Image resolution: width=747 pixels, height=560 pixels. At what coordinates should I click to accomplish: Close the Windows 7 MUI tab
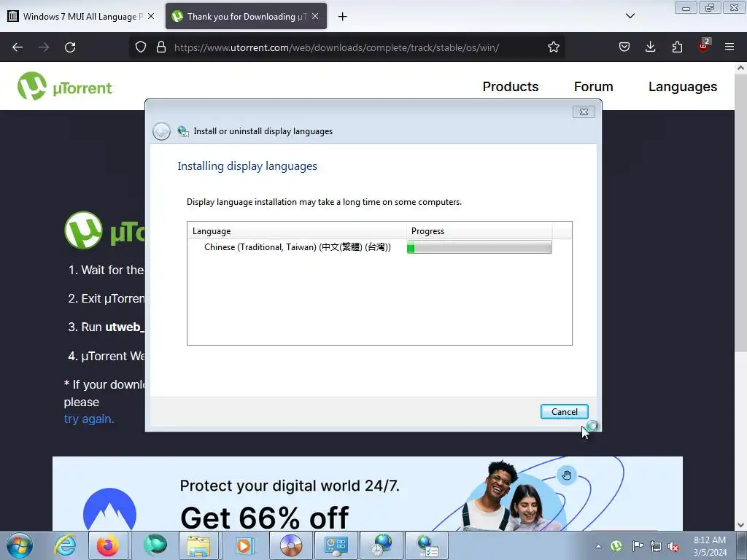tap(151, 16)
